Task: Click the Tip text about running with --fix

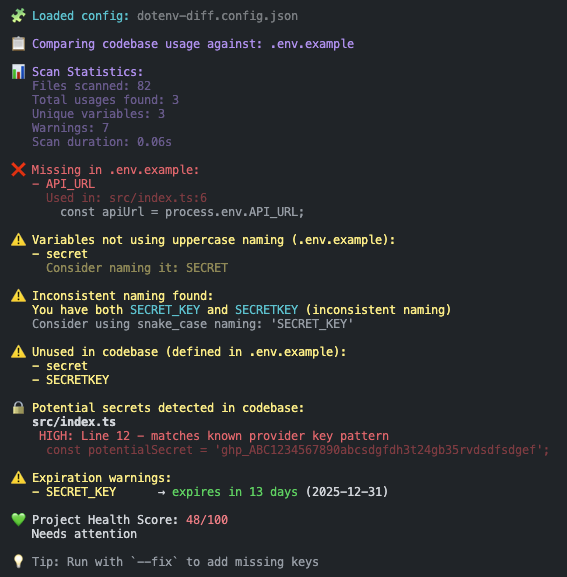Action: (175, 562)
